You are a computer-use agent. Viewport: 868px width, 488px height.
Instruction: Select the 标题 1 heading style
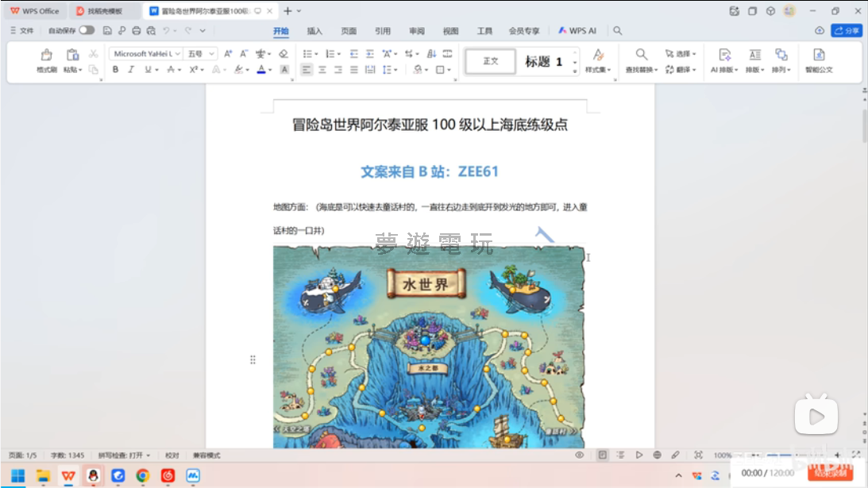pyautogui.click(x=544, y=62)
